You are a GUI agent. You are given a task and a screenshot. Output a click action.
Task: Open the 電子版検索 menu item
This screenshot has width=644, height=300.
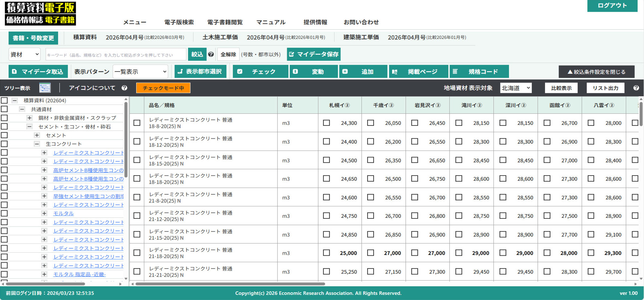click(179, 22)
